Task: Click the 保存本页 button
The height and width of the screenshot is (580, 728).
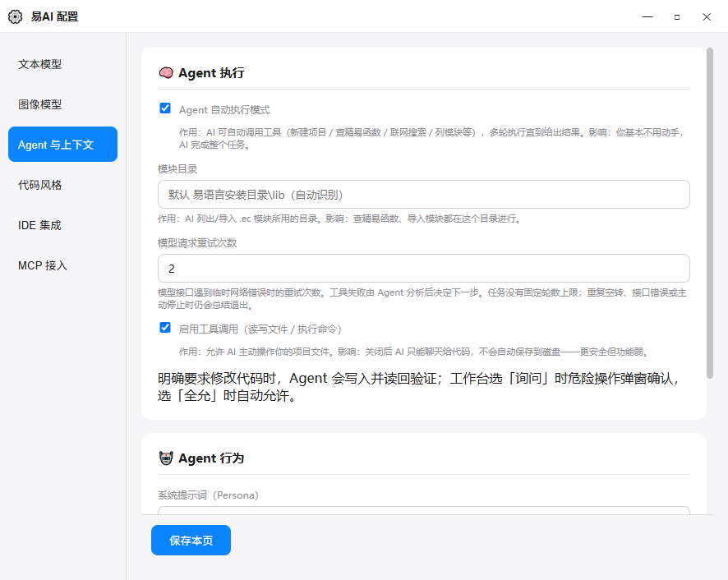Action: 191,540
